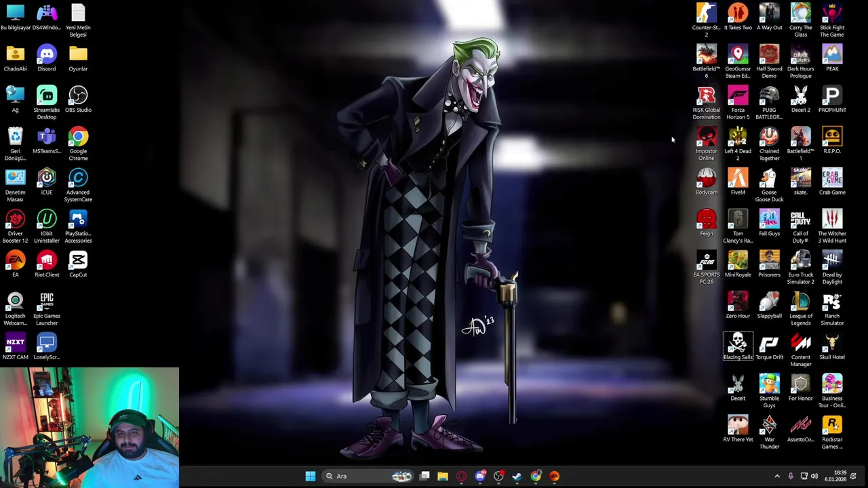
Task: Open the Euro Truck Simulator 2 shortcut
Action: click(800, 267)
